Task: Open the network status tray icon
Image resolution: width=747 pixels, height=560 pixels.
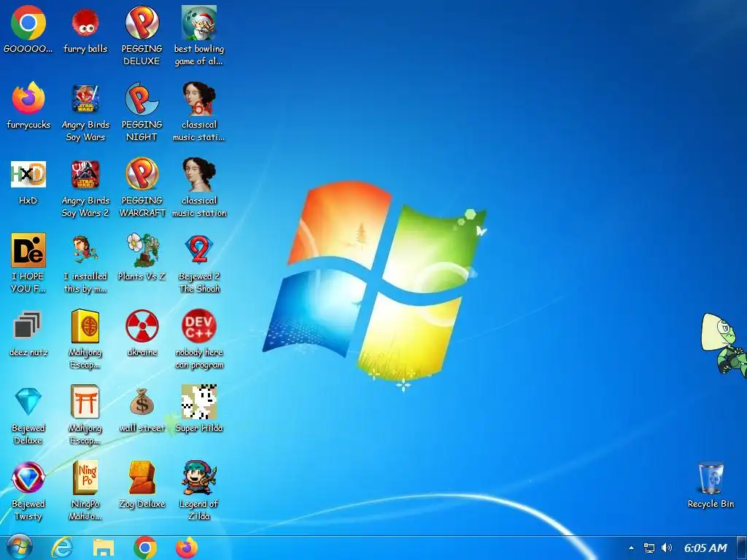Action: click(x=649, y=548)
